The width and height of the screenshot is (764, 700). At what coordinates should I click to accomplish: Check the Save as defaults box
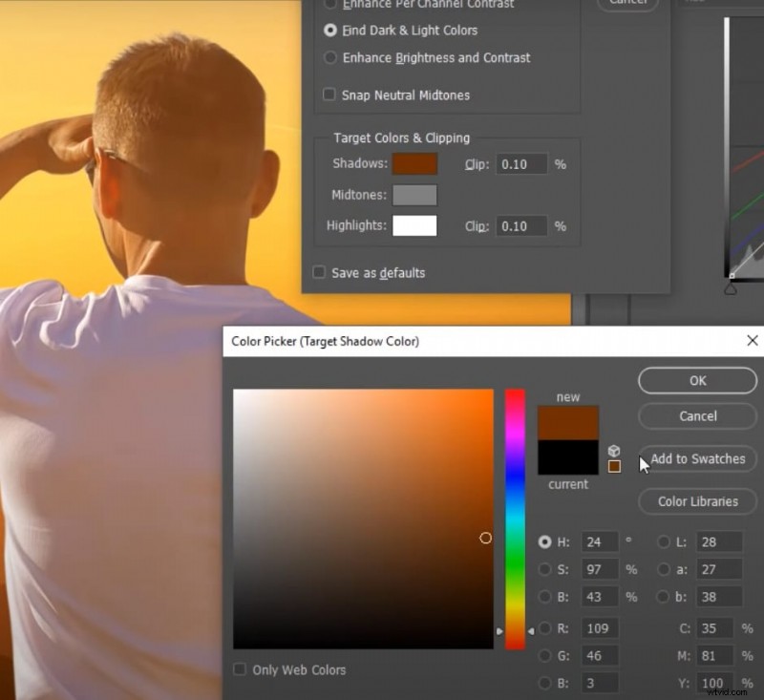tap(318, 272)
